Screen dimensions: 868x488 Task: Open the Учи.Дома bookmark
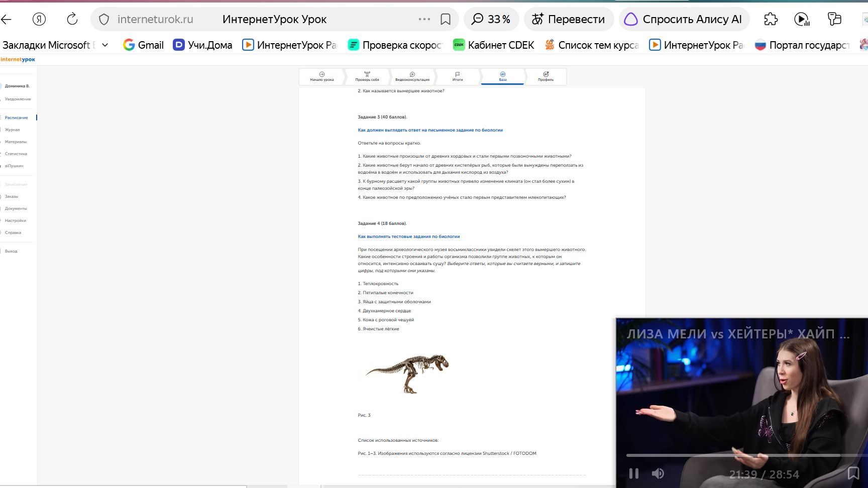point(202,45)
